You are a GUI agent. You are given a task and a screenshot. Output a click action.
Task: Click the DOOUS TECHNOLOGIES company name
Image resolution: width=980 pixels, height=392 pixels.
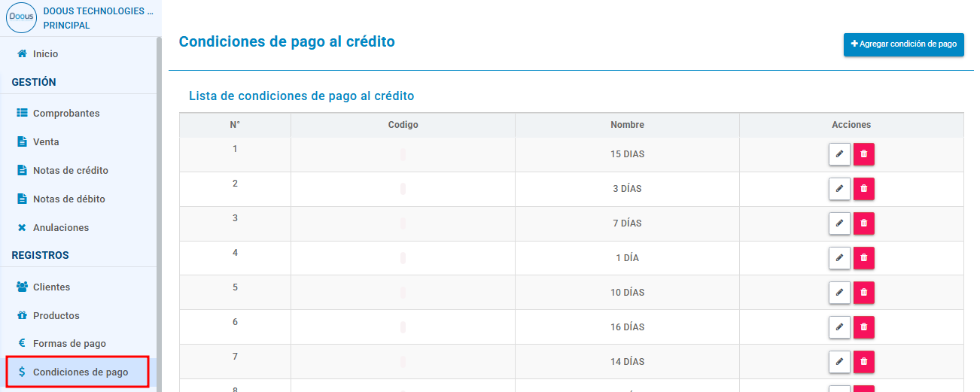pyautogui.click(x=98, y=11)
